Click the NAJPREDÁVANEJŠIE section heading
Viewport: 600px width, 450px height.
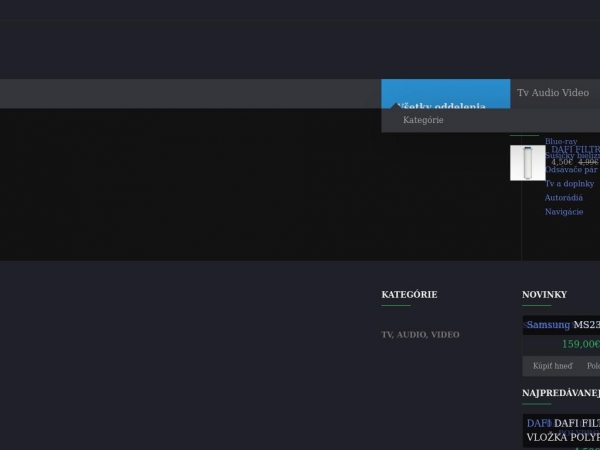tap(561, 394)
